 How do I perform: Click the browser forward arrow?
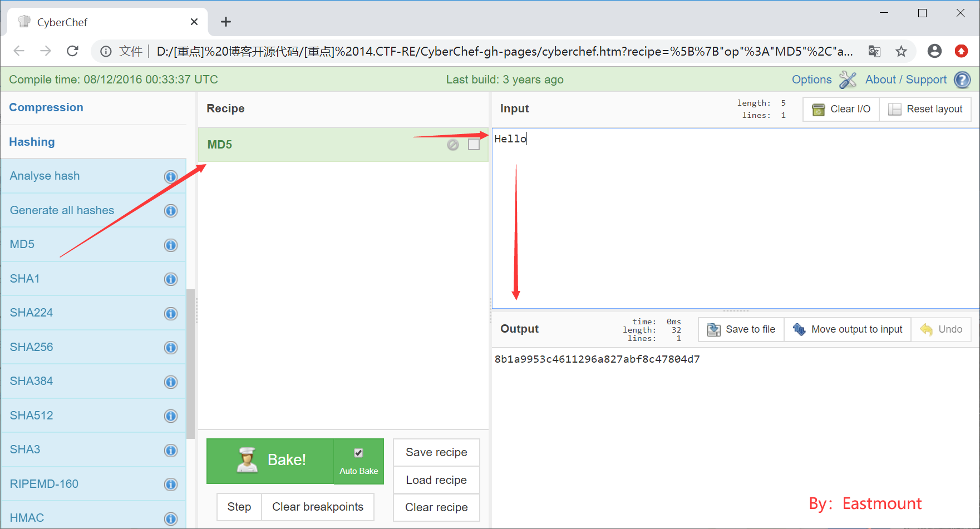pos(46,51)
